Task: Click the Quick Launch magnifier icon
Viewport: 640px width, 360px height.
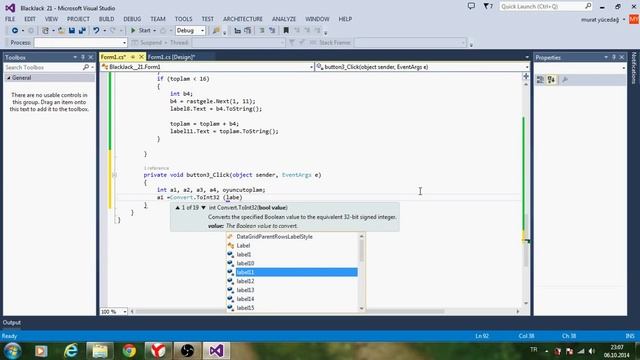Action: coord(588,6)
